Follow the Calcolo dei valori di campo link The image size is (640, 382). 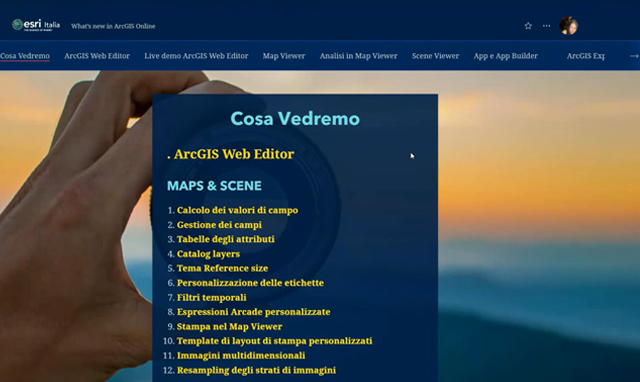click(x=237, y=210)
